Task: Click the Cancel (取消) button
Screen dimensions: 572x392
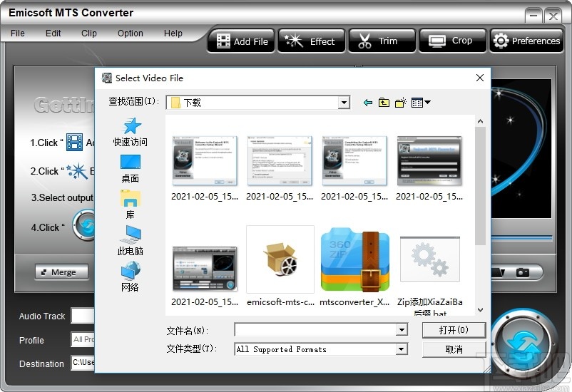Action: [x=454, y=349]
